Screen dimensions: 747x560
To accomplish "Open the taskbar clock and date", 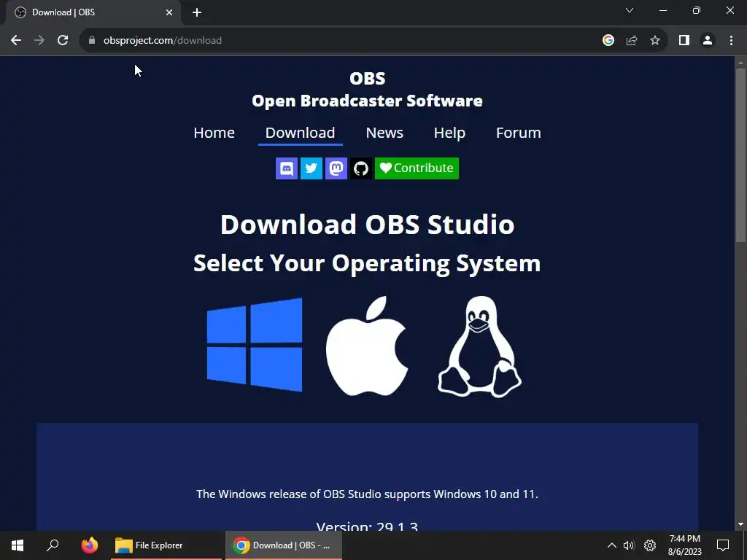I will pos(684,545).
